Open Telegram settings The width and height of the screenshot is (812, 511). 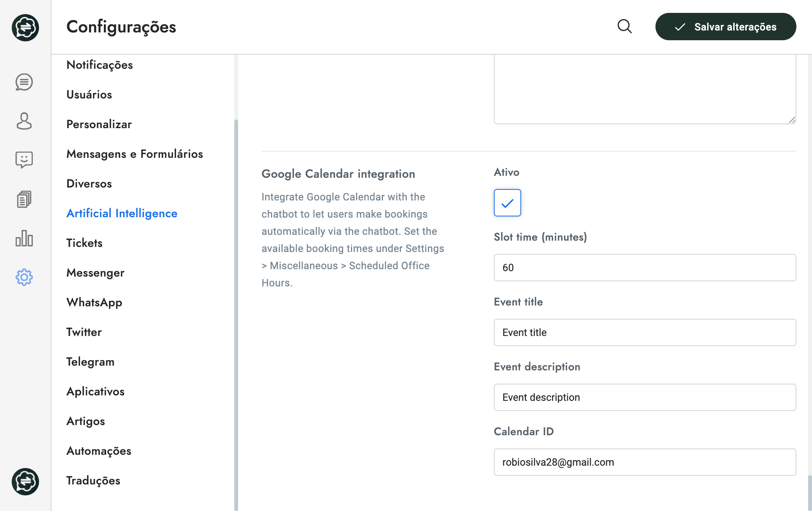(x=90, y=362)
